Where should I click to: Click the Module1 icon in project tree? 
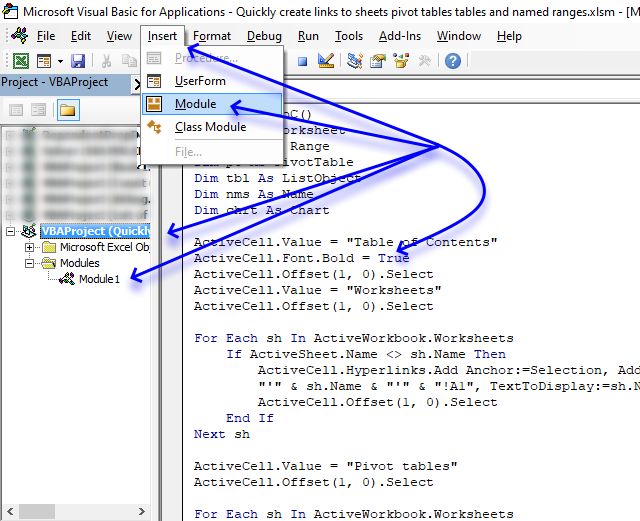[x=67, y=279]
